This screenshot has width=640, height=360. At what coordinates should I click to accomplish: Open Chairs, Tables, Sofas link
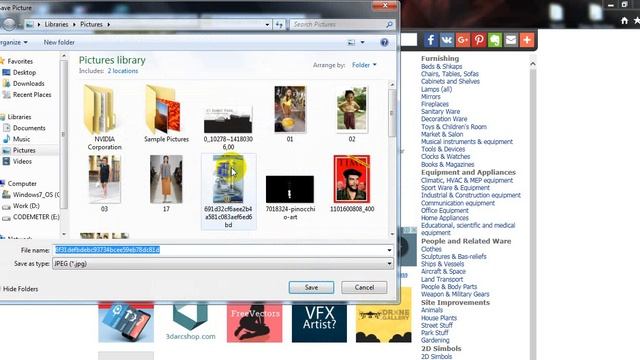point(450,74)
